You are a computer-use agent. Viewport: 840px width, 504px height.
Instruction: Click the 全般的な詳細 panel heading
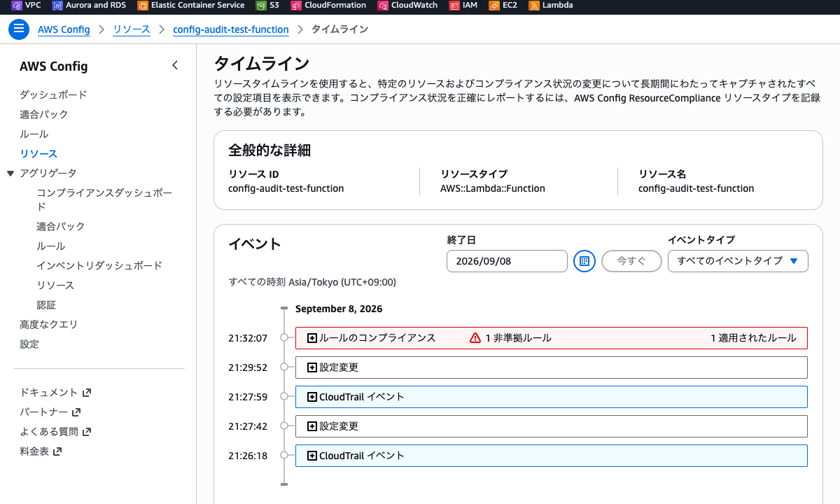tap(269, 150)
